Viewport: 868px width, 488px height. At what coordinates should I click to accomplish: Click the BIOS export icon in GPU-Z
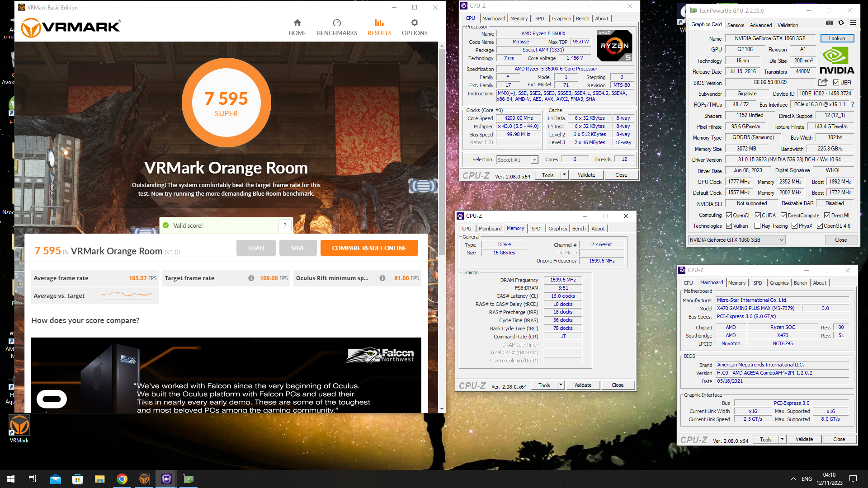pos(823,82)
